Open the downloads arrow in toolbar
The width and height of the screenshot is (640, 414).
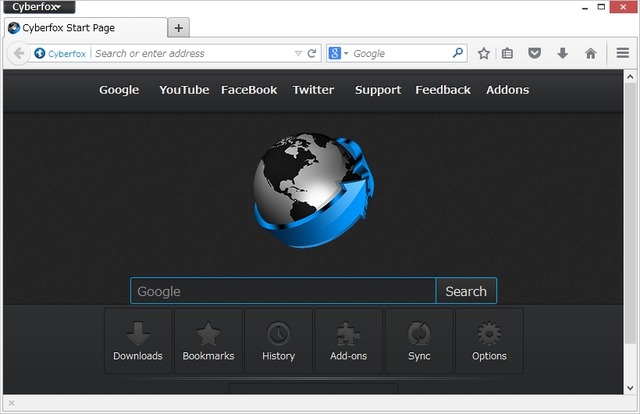[x=563, y=53]
